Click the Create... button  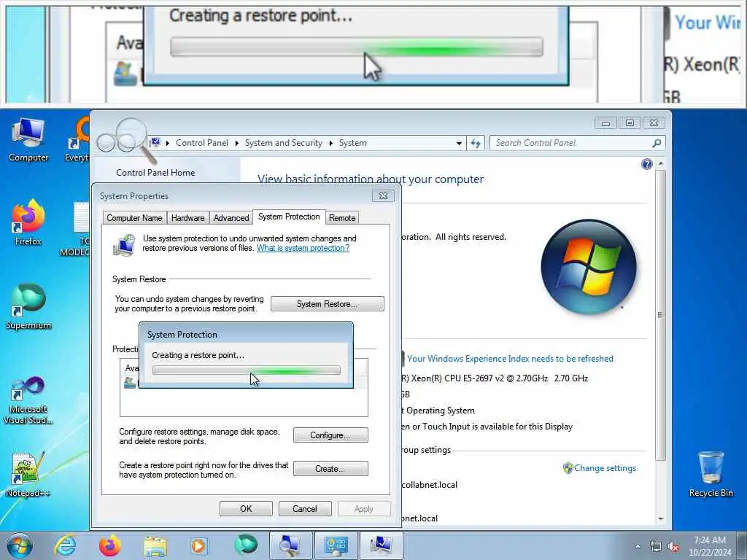330,469
